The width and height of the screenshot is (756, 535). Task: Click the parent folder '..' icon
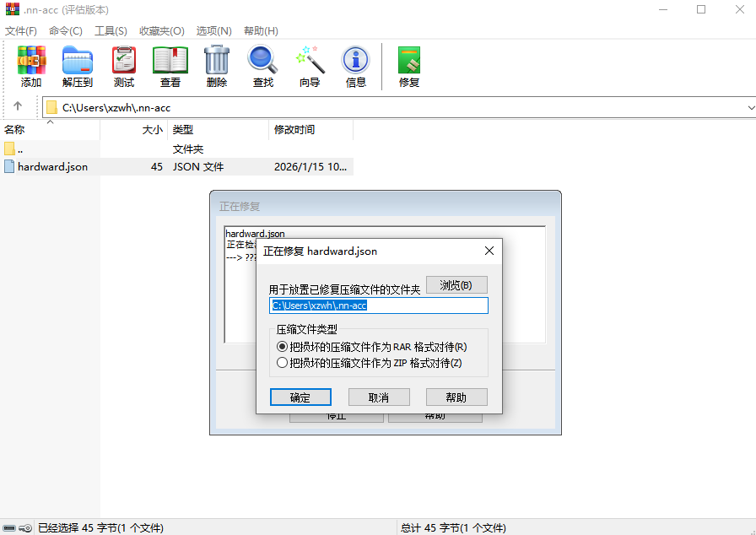click(x=9, y=149)
